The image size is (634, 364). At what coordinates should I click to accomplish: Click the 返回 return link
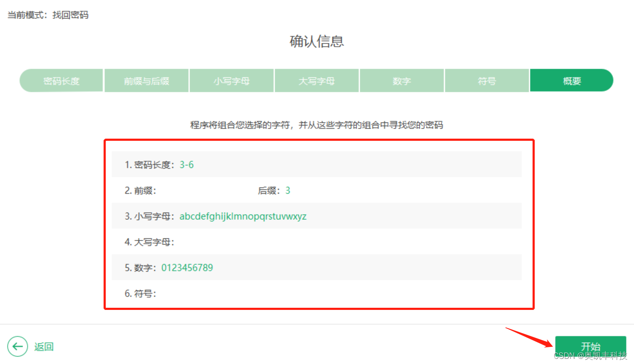[x=43, y=346]
